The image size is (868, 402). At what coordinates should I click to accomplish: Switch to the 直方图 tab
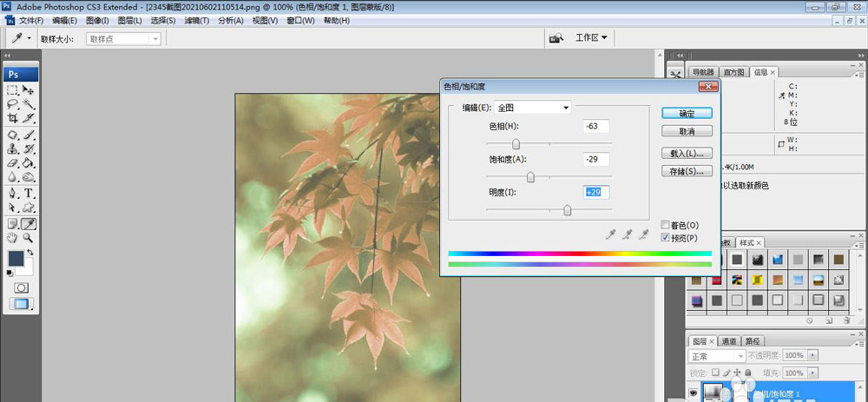[734, 72]
